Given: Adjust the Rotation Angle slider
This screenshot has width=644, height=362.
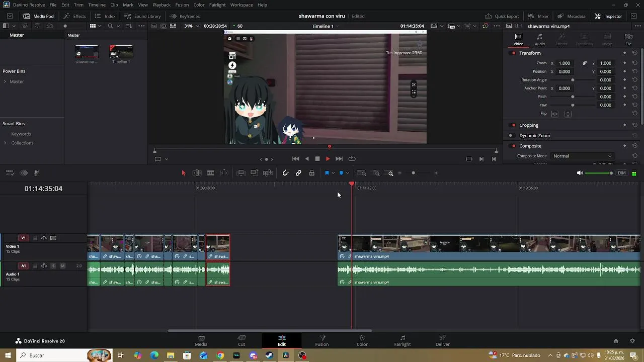Looking at the screenshot, I should (x=573, y=80).
